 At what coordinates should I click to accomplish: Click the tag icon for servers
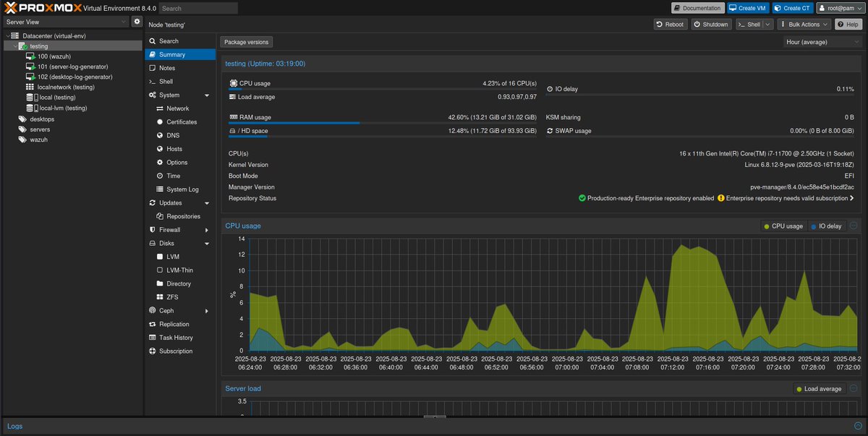tap(23, 129)
